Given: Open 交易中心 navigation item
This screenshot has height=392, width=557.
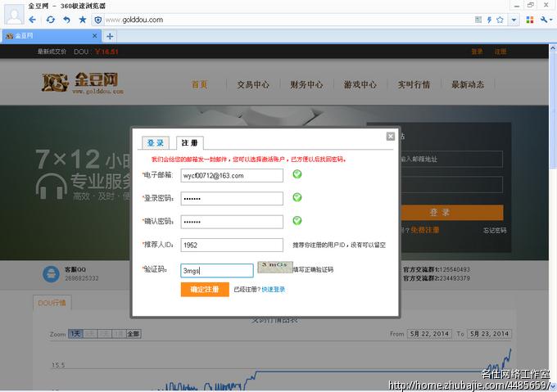Looking at the screenshot, I should tap(253, 84).
